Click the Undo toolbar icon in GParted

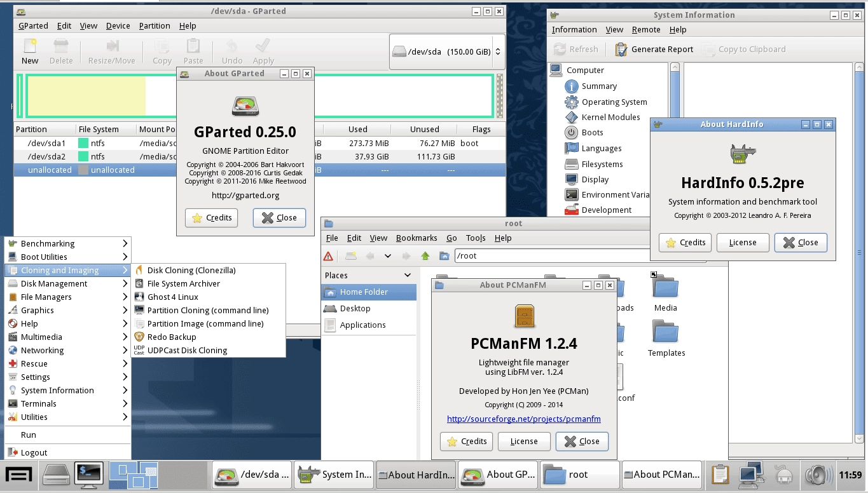232,51
